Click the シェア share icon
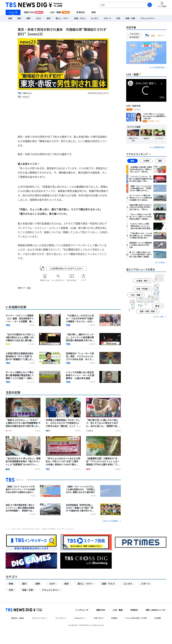This screenshot has height=644, width=172. tap(83, 276)
